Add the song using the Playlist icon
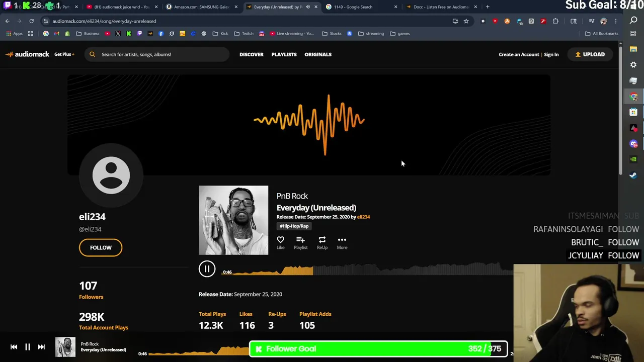This screenshot has width=644, height=362. 300,240
